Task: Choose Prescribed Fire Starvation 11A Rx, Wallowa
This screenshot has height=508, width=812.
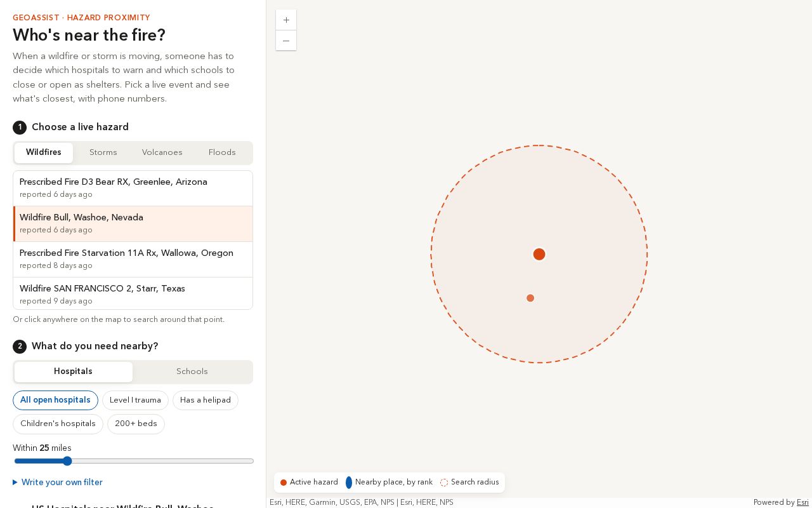Action: click(133, 259)
